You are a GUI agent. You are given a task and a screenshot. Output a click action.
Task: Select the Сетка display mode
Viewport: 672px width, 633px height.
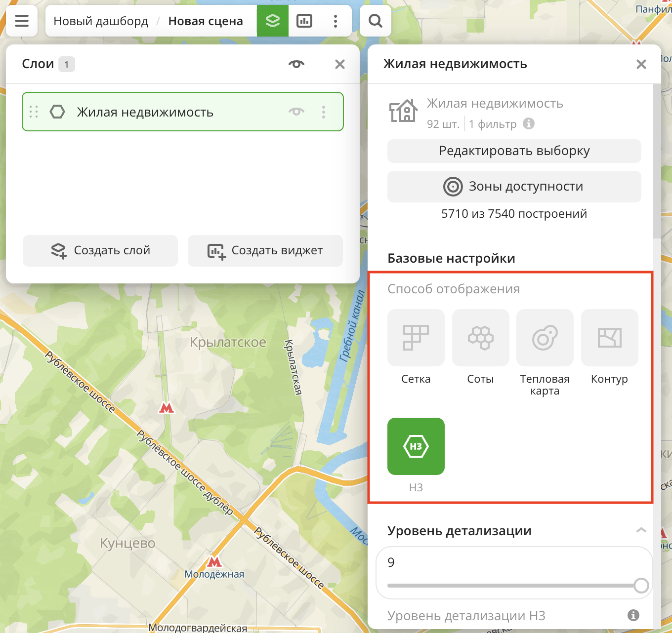416,338
